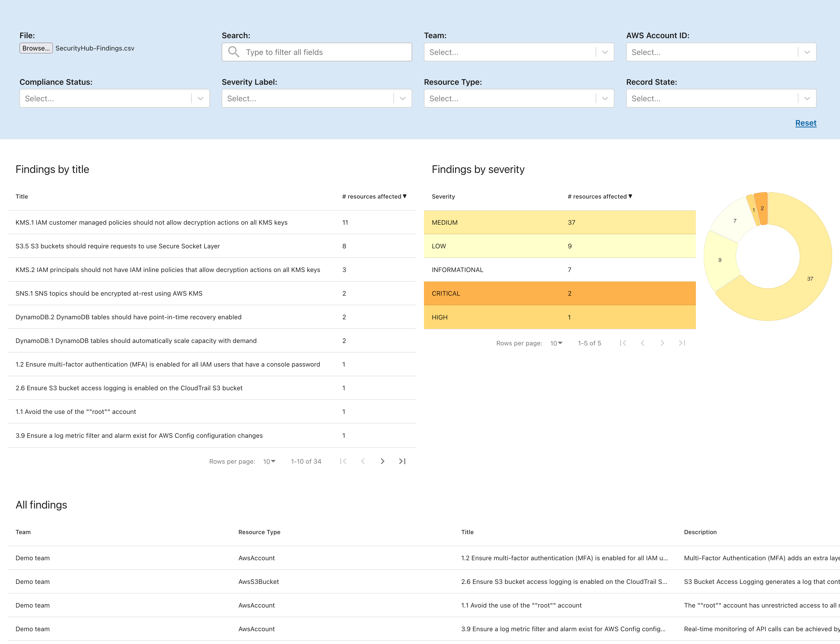Open the Team dropdown
This screenshot has height=644, width=840.
pos(519,52)
